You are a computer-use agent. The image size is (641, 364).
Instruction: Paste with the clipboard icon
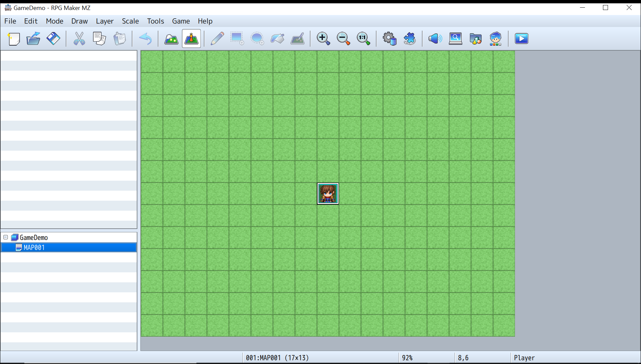119,39
